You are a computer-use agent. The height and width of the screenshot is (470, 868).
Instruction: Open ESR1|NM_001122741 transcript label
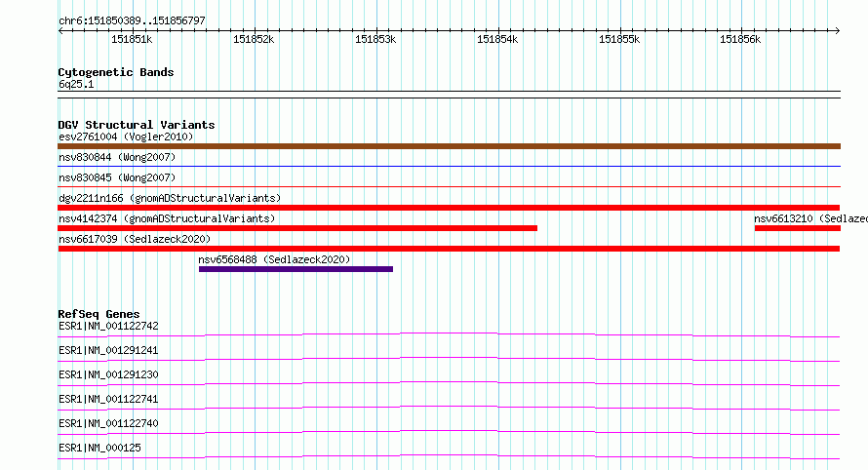[x=108, y=399]
